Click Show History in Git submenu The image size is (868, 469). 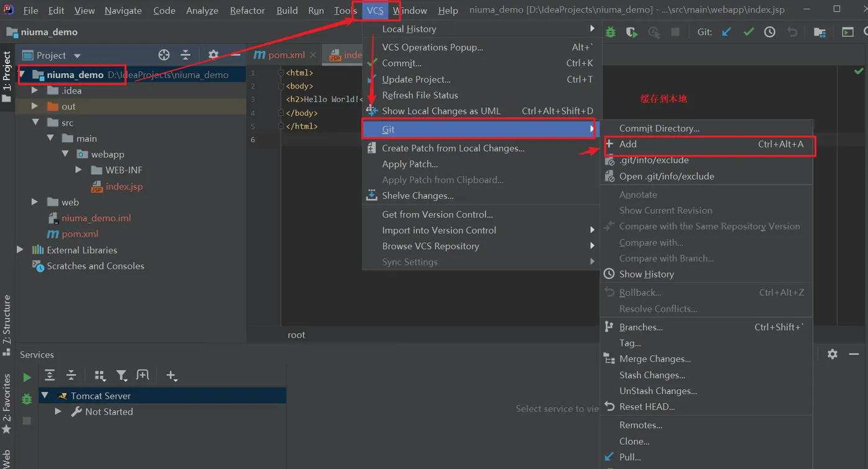click(707, 274)
